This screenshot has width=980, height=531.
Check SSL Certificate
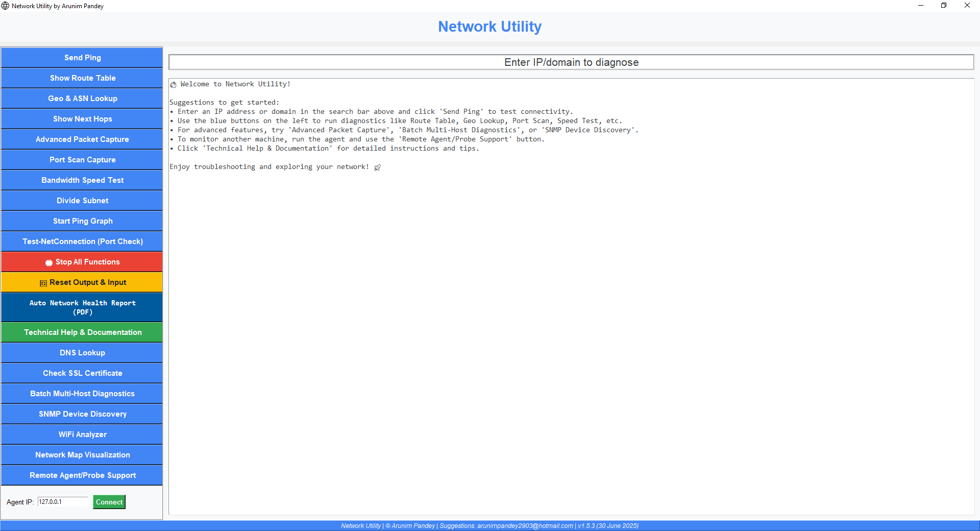82,373
